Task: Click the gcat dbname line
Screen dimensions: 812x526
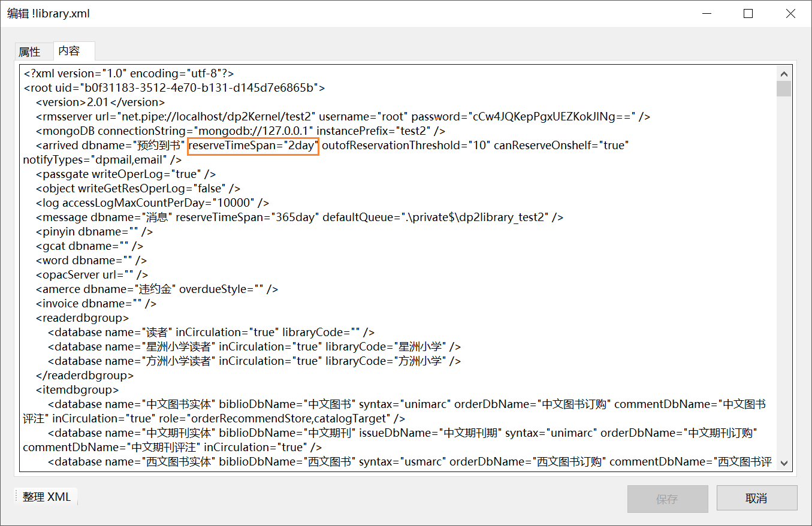Action: pyautogui.click(x=89, y=246)
